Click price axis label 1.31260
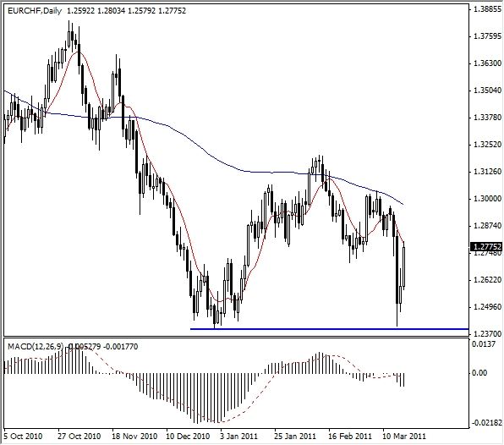Viewport: 504px width, 445px height. tap(487, 172)
